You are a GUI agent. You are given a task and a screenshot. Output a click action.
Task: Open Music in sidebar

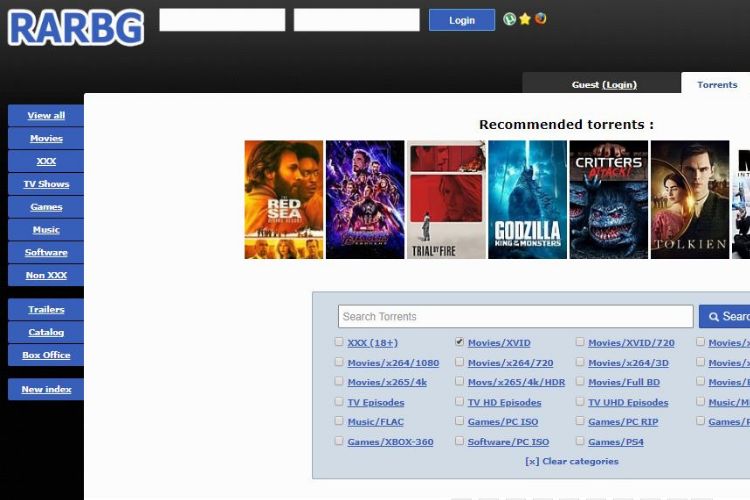pyautogui.click(x=46, y=230)
